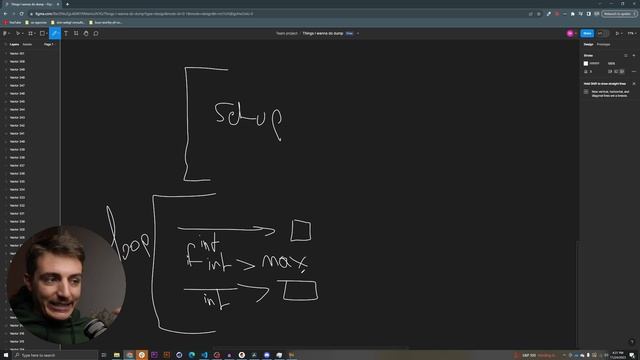Click the stroke hex color field
Screen dimensions: 640x360
point(595,64)
